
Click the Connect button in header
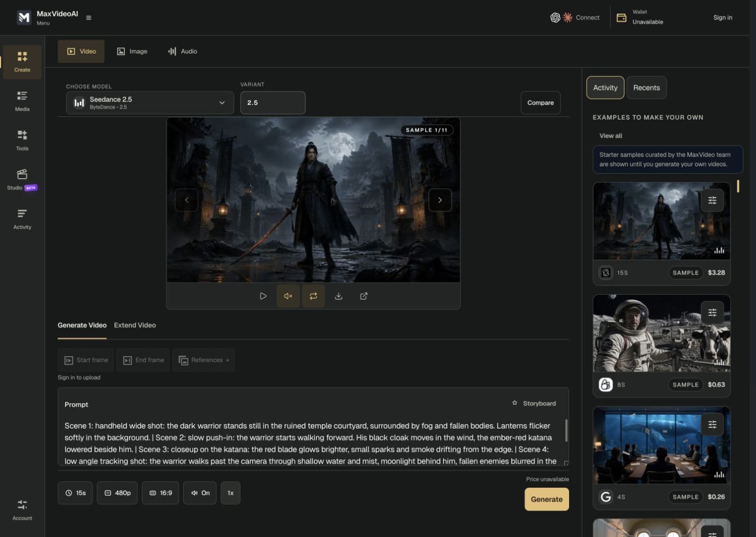(x=575, y=17)
